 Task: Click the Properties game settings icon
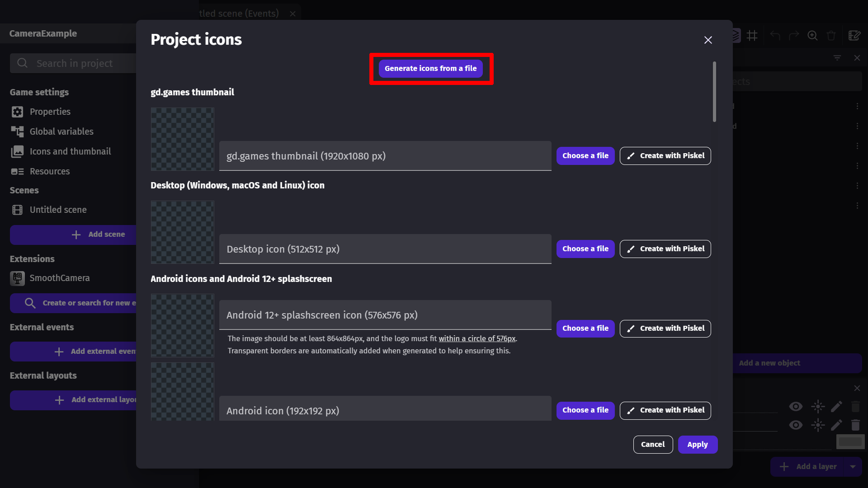pyautogui.click(x=17, y=112)
